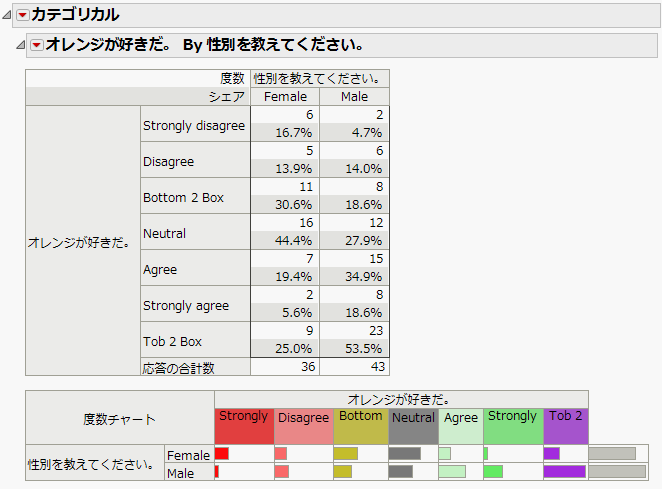This screenshot has width=662, height=489.
Task: Click the Neutral Female count cell 16
Action: click(x=285, y=223)
